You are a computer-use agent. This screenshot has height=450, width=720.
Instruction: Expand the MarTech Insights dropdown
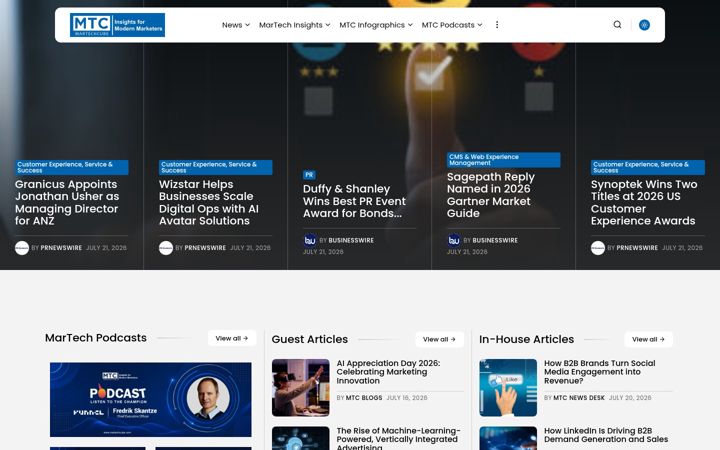point(294,25)
